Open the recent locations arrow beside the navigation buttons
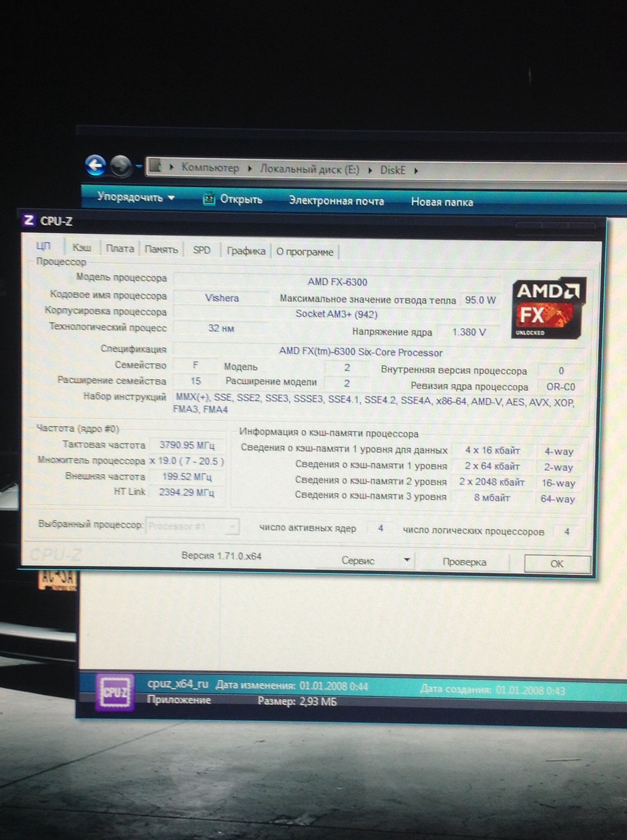Screen dimensions: 627x840 139,166
